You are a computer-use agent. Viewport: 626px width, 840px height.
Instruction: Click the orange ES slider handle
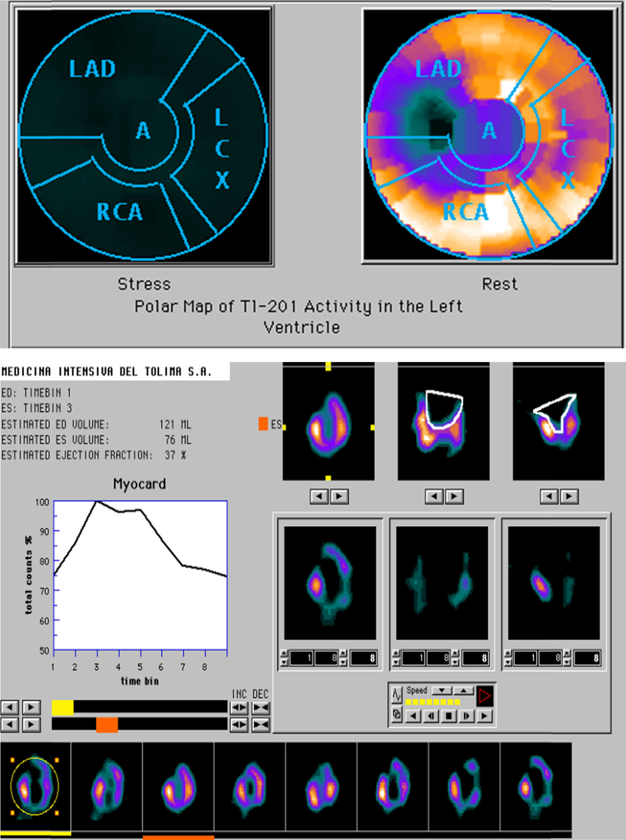107,725
